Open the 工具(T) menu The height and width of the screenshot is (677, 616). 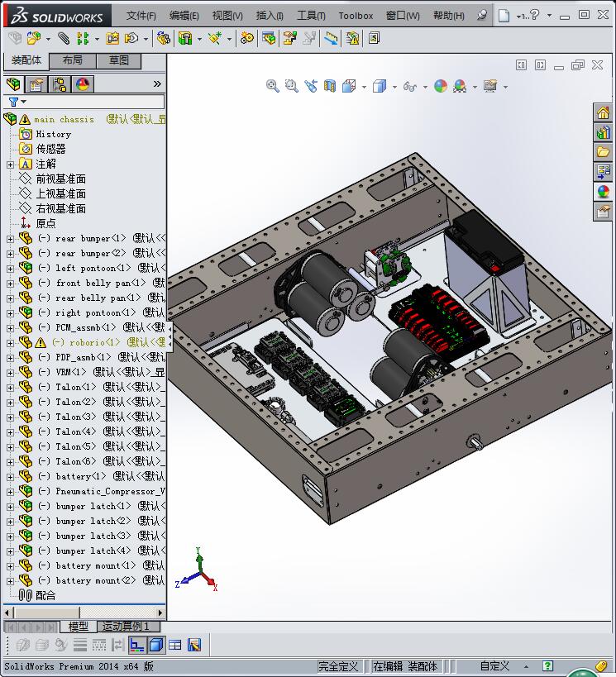[311, 16]
